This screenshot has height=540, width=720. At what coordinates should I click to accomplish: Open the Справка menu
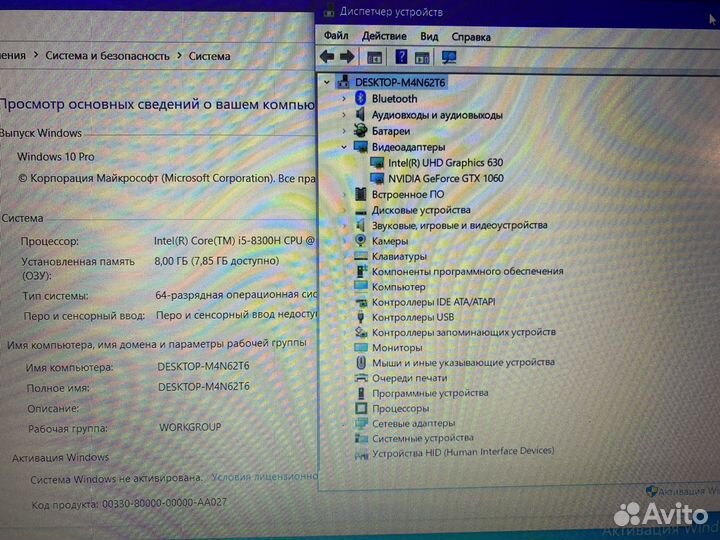pos(471,37)
